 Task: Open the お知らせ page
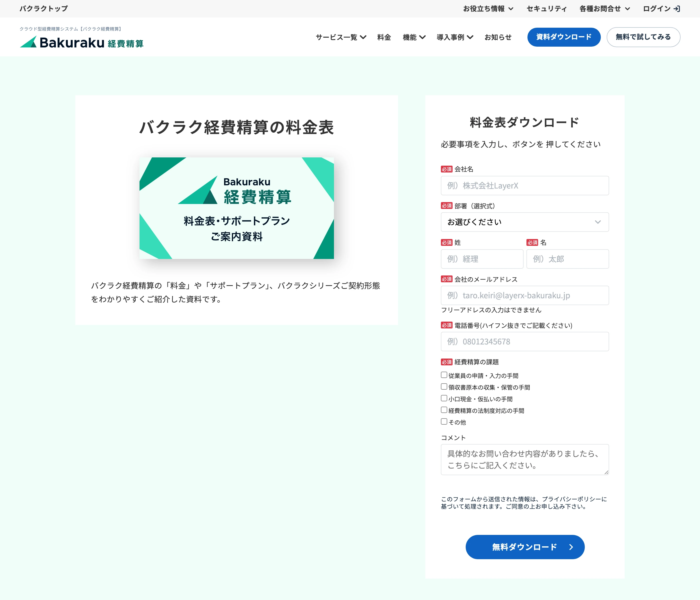point(498,37)
